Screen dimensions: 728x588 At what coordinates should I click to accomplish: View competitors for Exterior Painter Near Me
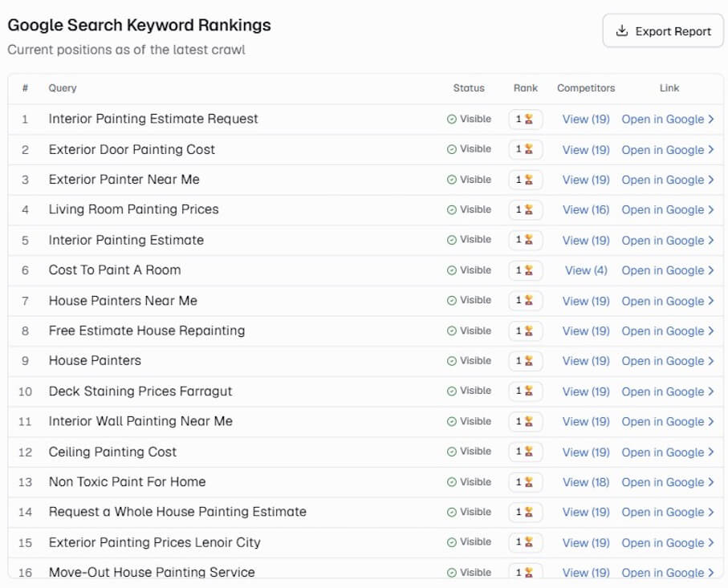586,180
